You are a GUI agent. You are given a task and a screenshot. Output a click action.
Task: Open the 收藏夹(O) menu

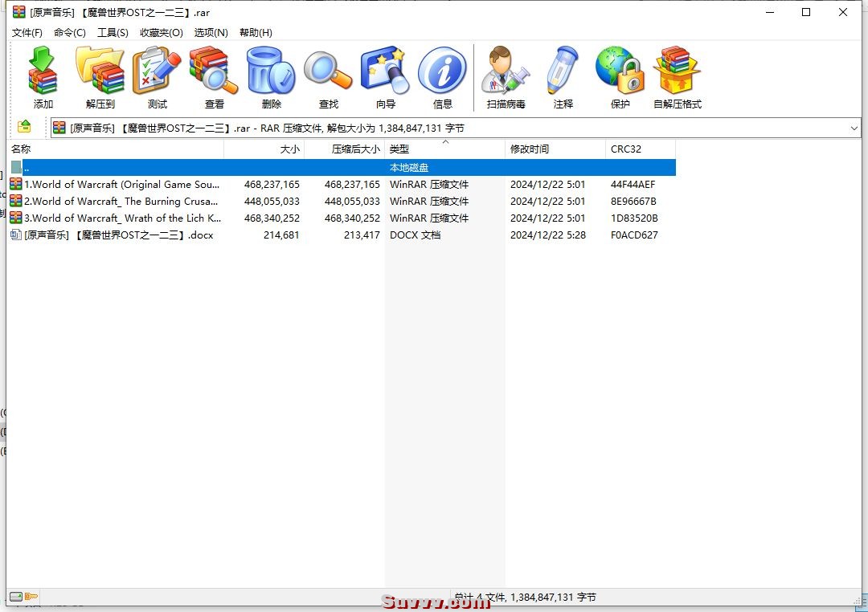tap(162, 33)
